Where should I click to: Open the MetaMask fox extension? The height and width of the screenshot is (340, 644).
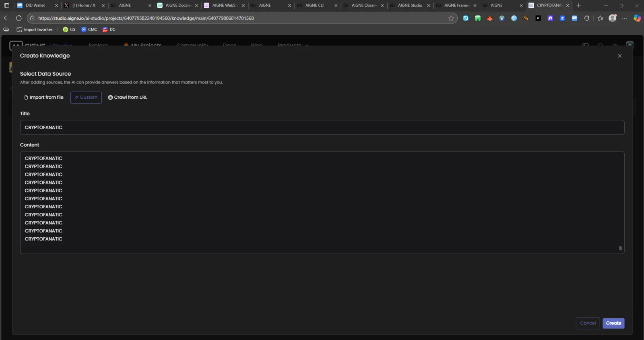[490, 18]
